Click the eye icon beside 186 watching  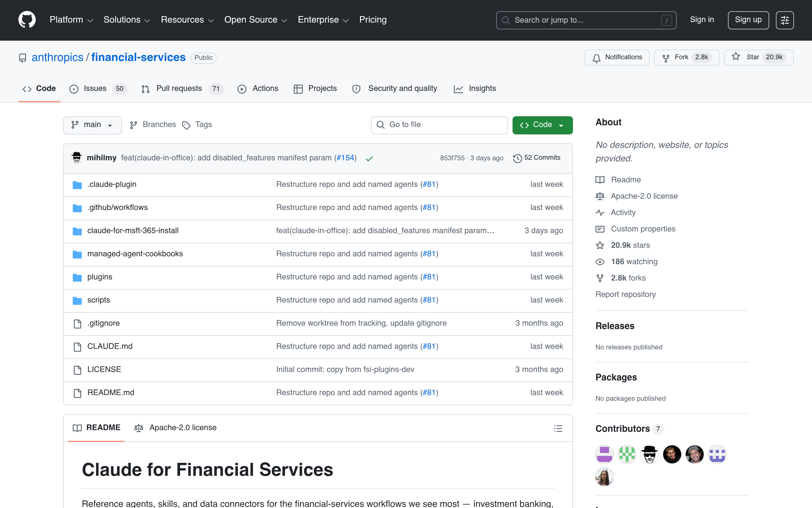[600, 262]
